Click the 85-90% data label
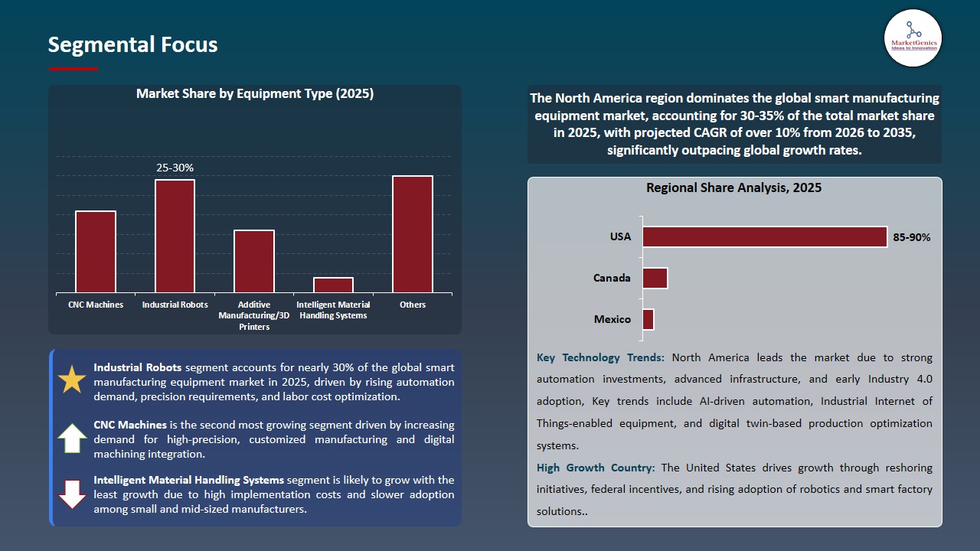 [x=912, y=237]
